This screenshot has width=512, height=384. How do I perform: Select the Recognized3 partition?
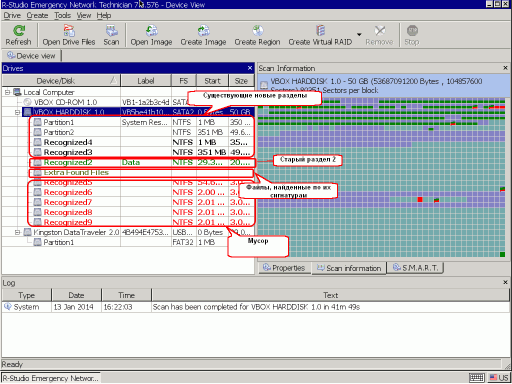coord(68,152)
